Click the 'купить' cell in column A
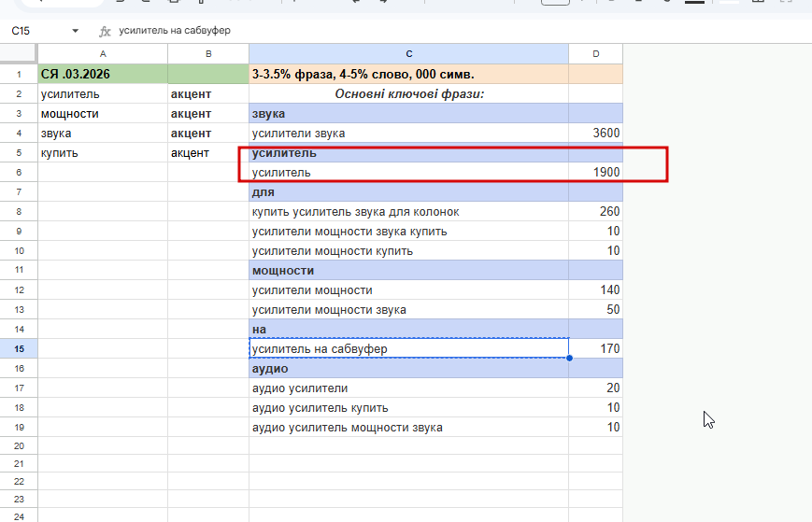The height and width of the screenshot is (522, 812). tap(103, 152)
